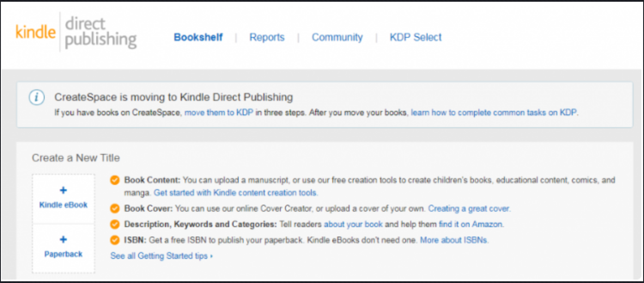This screenshot has height=283, width=644.
Task: Expand 'See all Getting Started tips'
Action: (x=161, y=256)
